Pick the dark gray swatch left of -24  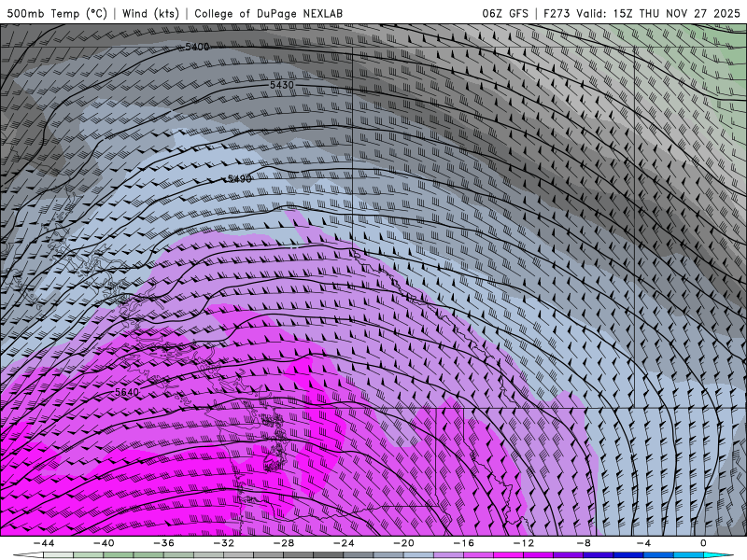pos(329,555)
